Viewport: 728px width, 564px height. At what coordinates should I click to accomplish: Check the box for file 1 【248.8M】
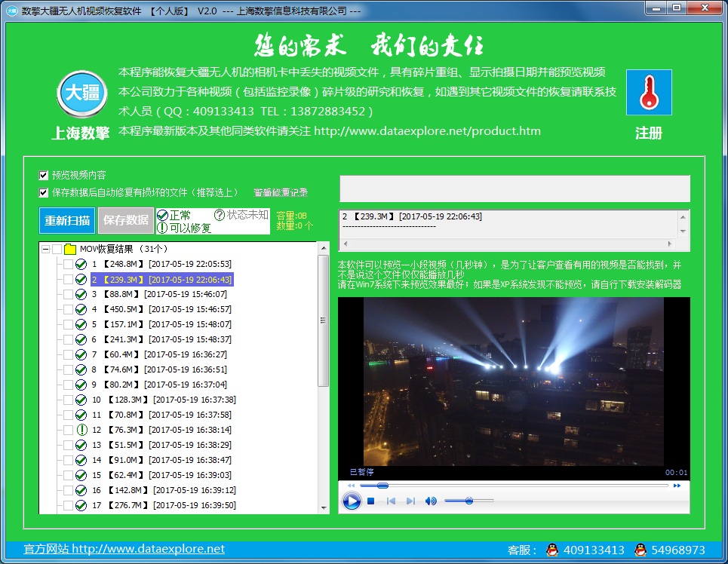(x=69, y=264)
